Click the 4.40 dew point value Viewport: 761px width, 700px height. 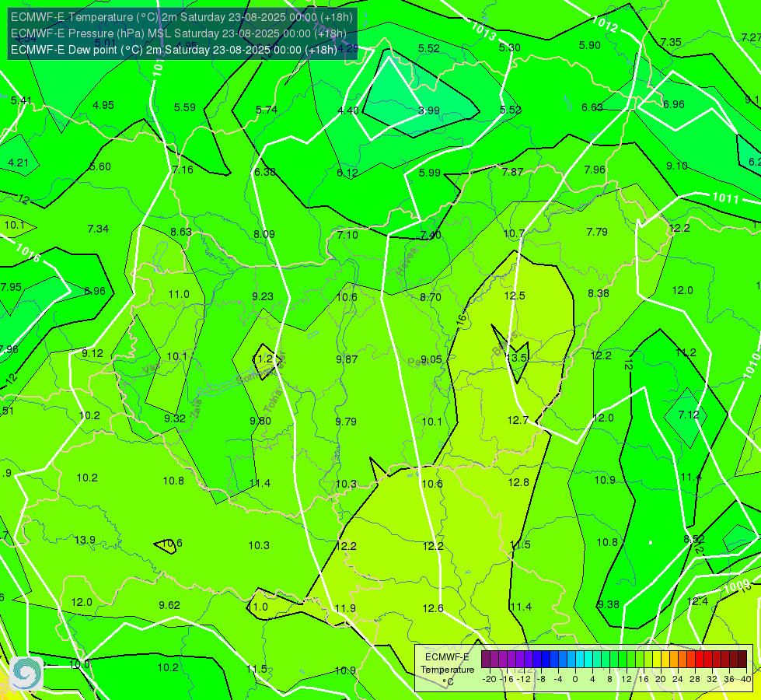pos(348,110)
